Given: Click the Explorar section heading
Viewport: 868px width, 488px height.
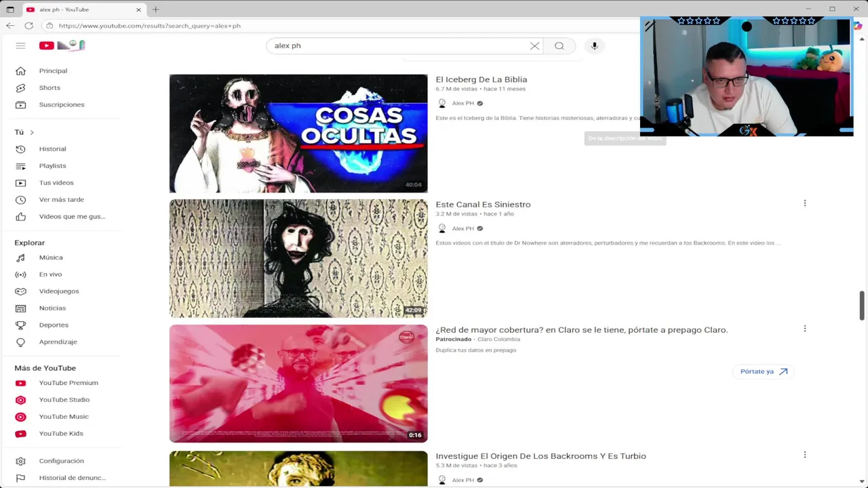Looking at the screenshot, I should pos(29,243).
